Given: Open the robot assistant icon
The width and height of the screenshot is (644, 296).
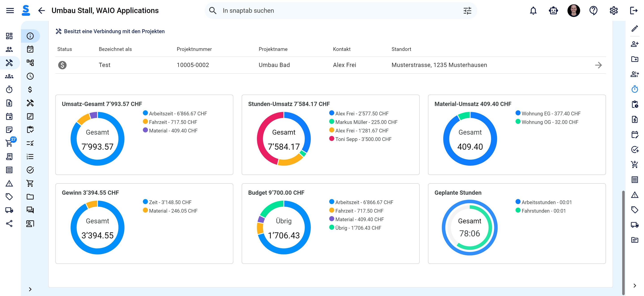Looking at the screenshot, I should tap(553, 10).
